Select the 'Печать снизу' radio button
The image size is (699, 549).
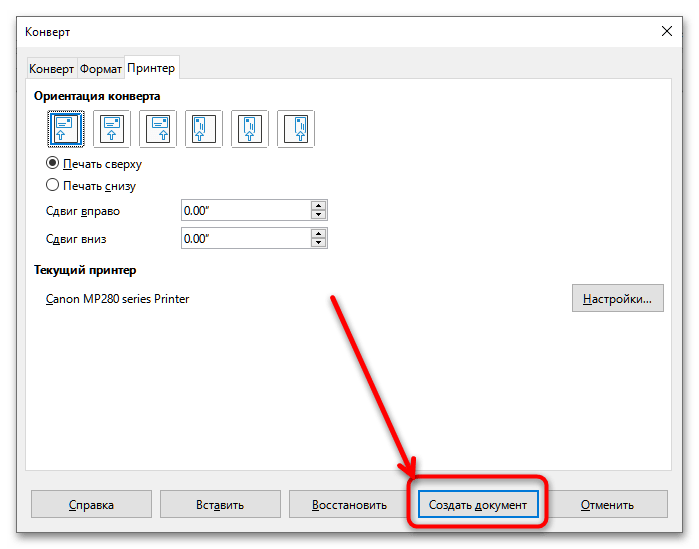[53, 185]
